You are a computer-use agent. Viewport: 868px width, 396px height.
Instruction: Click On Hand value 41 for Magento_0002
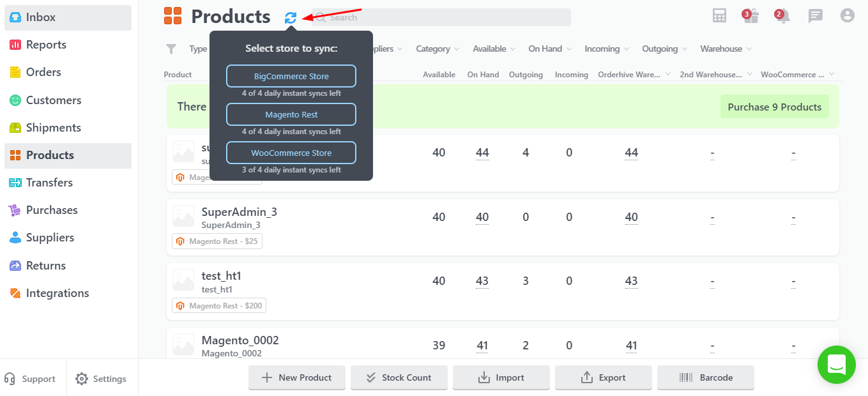(482, 346)
